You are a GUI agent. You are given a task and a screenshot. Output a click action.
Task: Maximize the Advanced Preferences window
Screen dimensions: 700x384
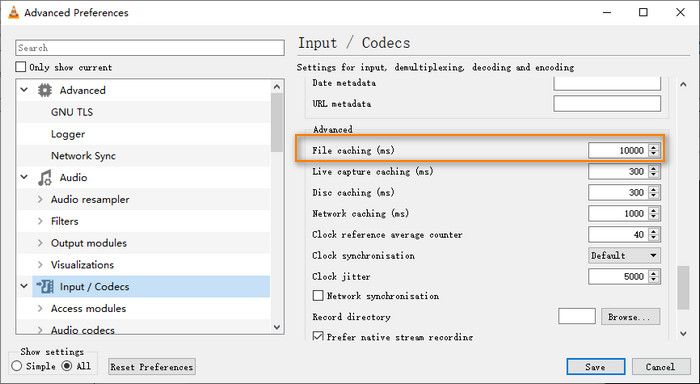[x=643, y=12]
